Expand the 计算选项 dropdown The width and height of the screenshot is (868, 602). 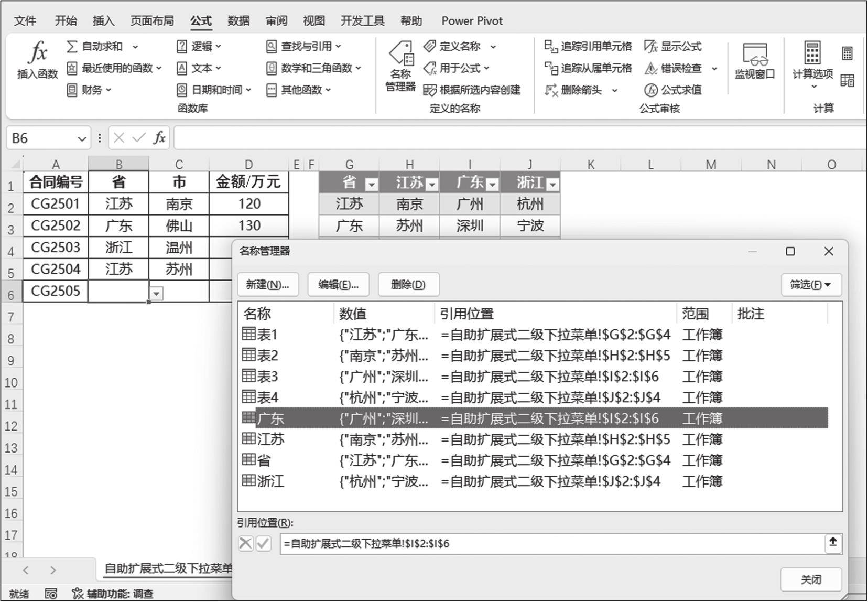click(x=812, y=86)
